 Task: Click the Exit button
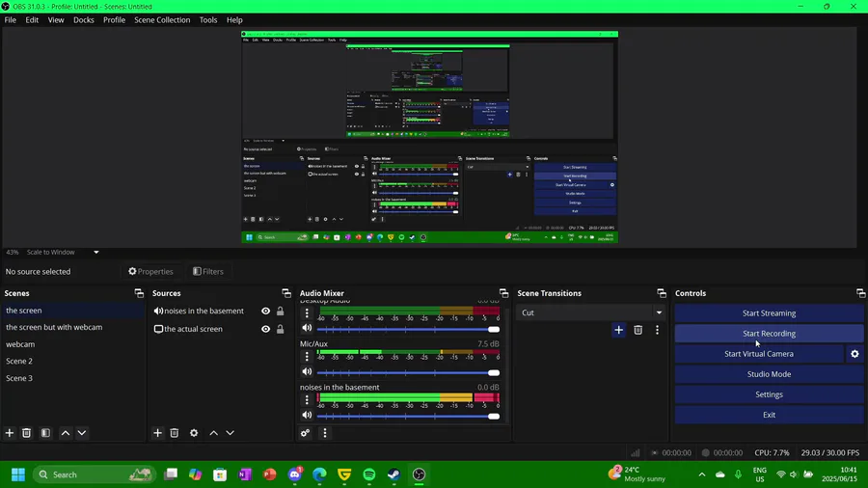[769, 415]
